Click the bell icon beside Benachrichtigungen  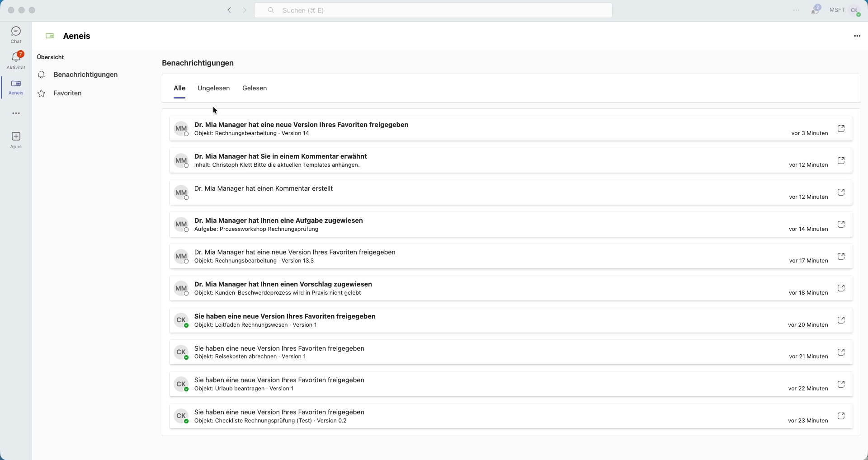tap(42, 75)
